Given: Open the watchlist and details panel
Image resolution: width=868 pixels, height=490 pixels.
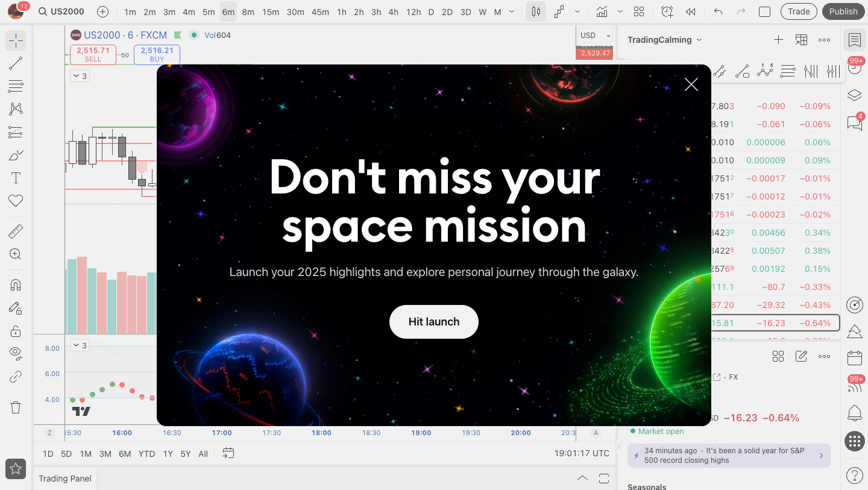Looking at the screenshot, I should tap(854, 40).
